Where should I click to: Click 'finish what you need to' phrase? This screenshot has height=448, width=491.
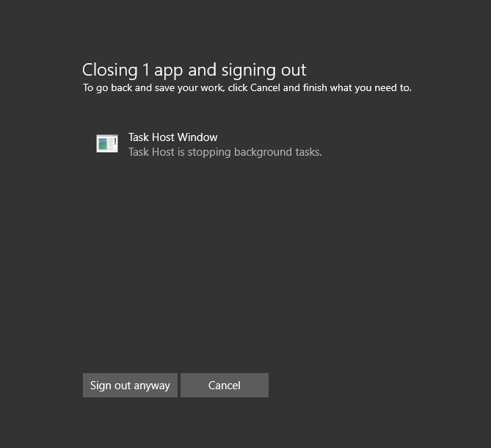(357, 87)
